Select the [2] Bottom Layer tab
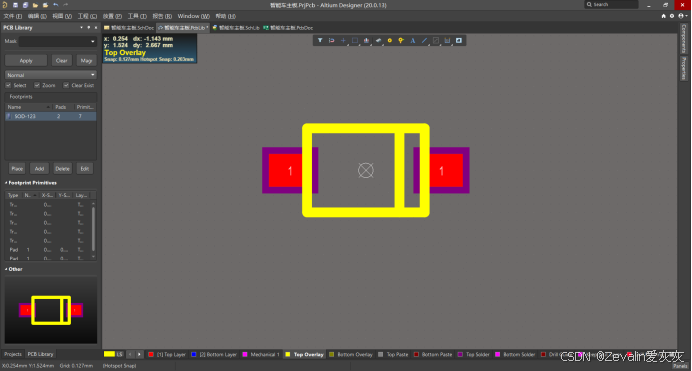Viewport: 692px width, 371px height. (x=214, y=355)
